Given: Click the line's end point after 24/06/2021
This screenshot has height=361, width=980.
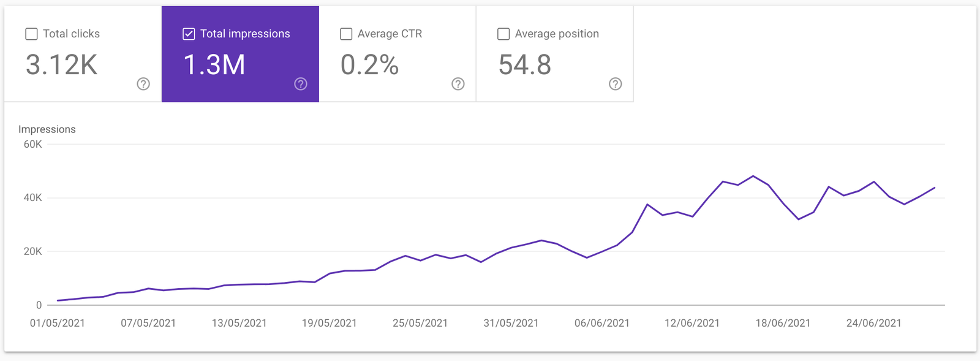Looking at the screenshot, I should click(935, 188).
